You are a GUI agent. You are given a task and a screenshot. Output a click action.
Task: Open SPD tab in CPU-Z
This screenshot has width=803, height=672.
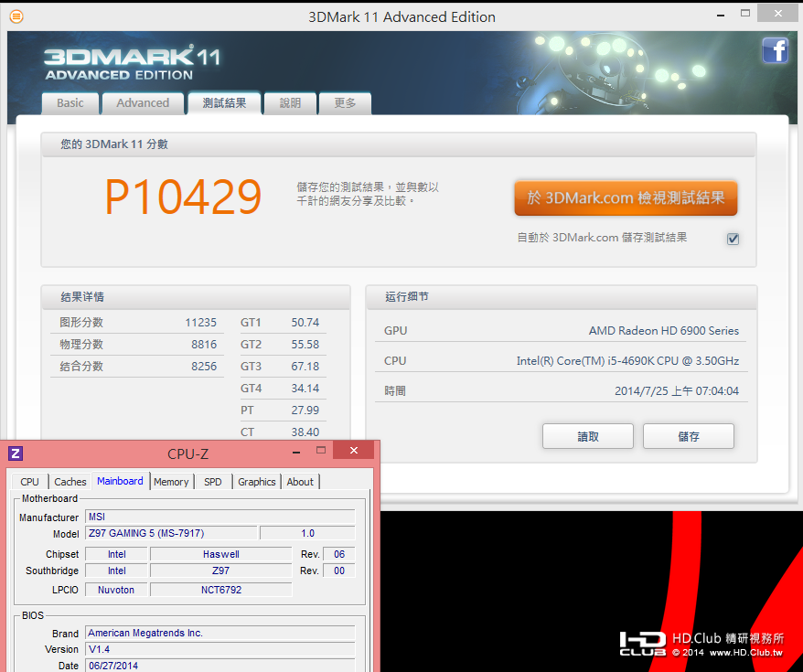213,482
